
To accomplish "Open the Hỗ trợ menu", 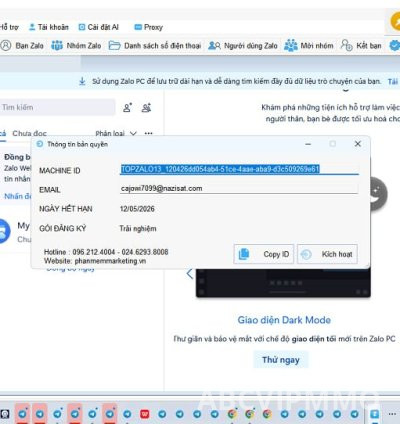I will [9, 27].
